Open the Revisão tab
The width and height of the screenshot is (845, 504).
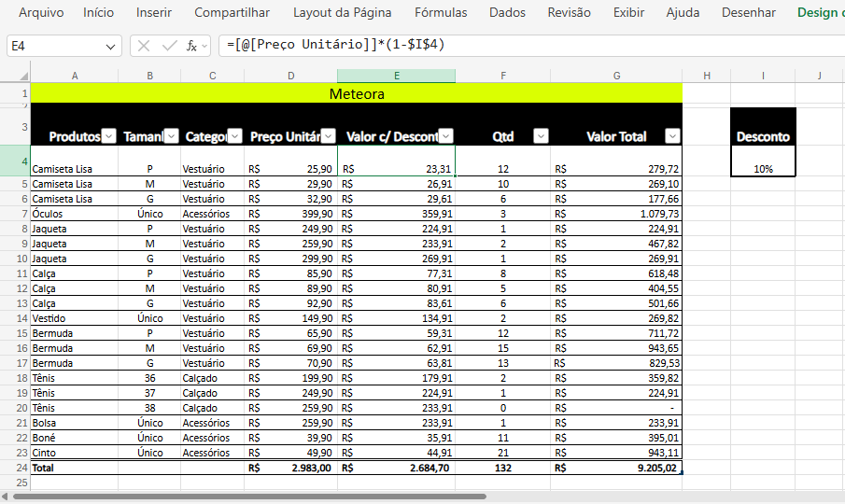[x=569, y=12]
